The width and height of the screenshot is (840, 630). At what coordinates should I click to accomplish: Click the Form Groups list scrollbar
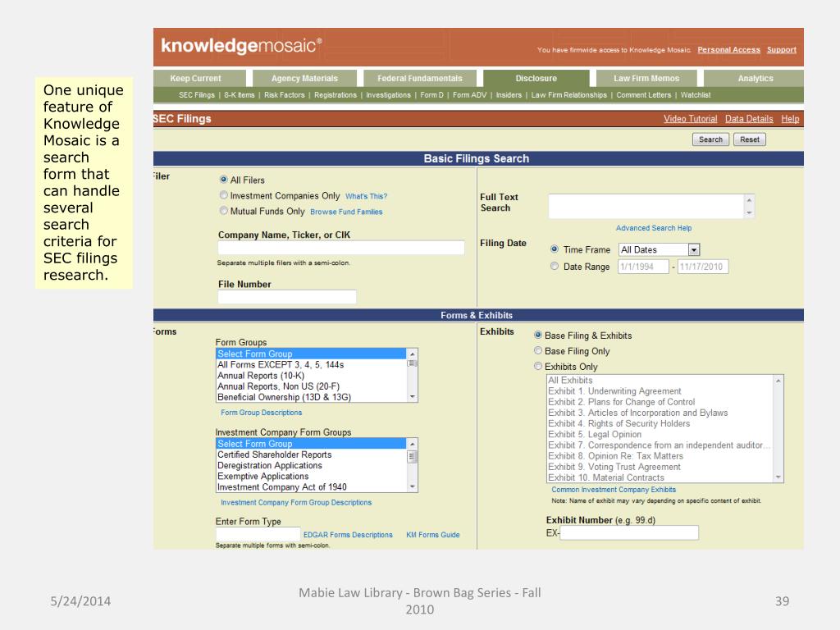412,375
